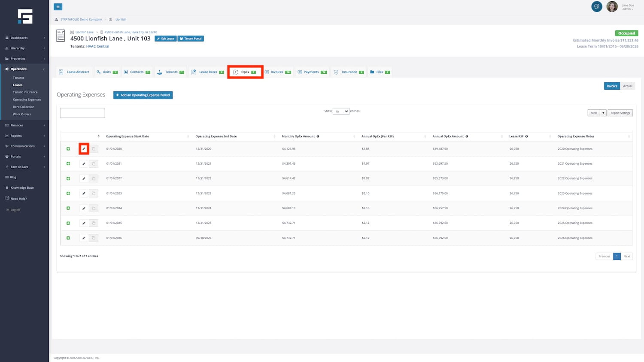Switch to Actual view toggle
The width and height of the screenshot is (644, 362).
pos(627,86)
